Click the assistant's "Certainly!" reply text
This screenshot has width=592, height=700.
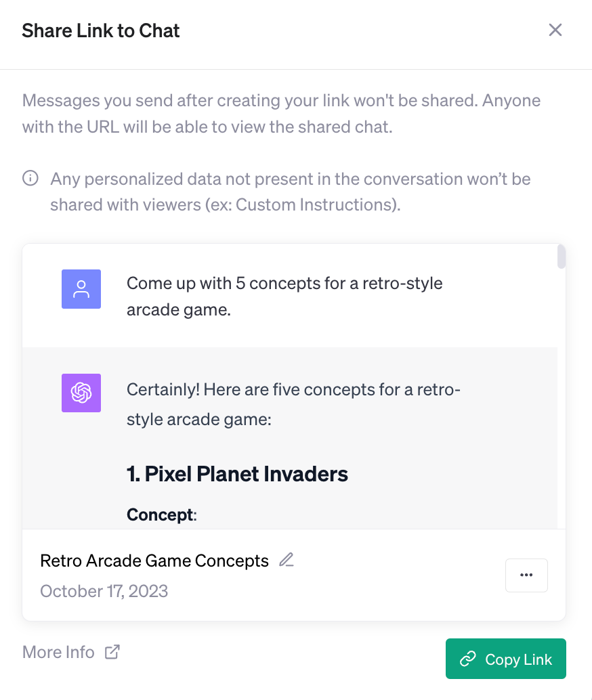(x=293, y=404)
